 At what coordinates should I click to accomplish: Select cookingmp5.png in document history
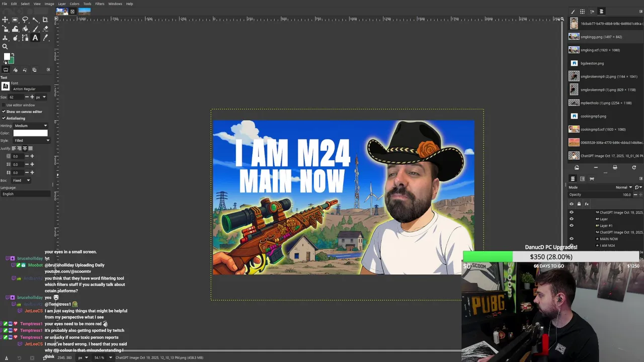tap(606, 116)
